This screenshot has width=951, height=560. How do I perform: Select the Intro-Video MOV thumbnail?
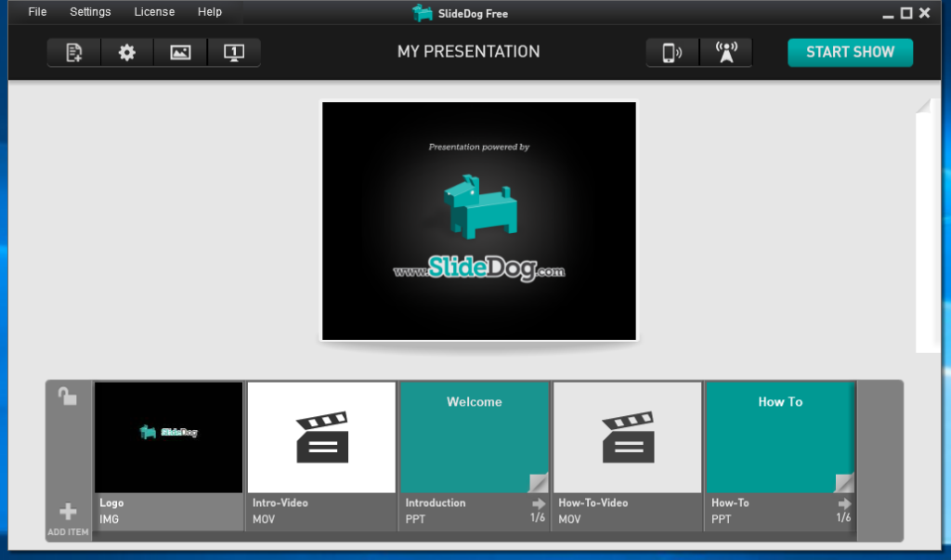click(320, 436)
